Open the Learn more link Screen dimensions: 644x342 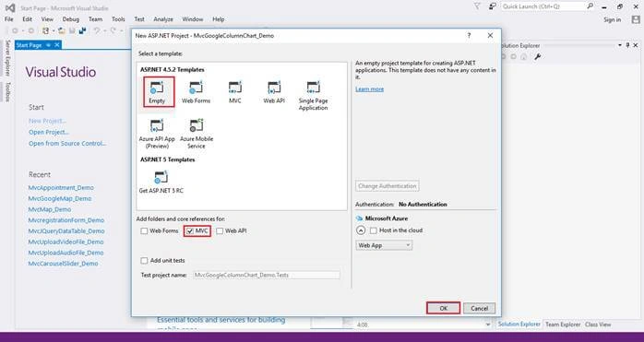coord(369,89)
